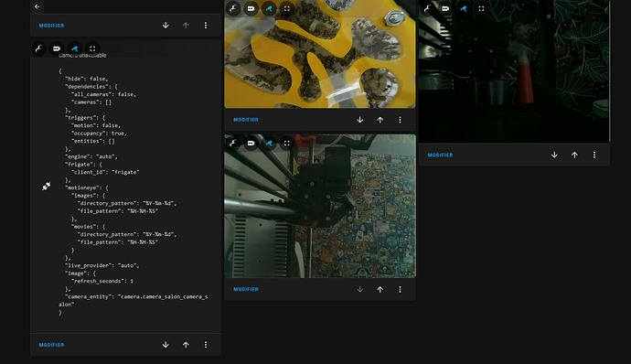631x364 pixels.
Task: Click the "all_cameras": false line
Action: click(x=104, y=94)
